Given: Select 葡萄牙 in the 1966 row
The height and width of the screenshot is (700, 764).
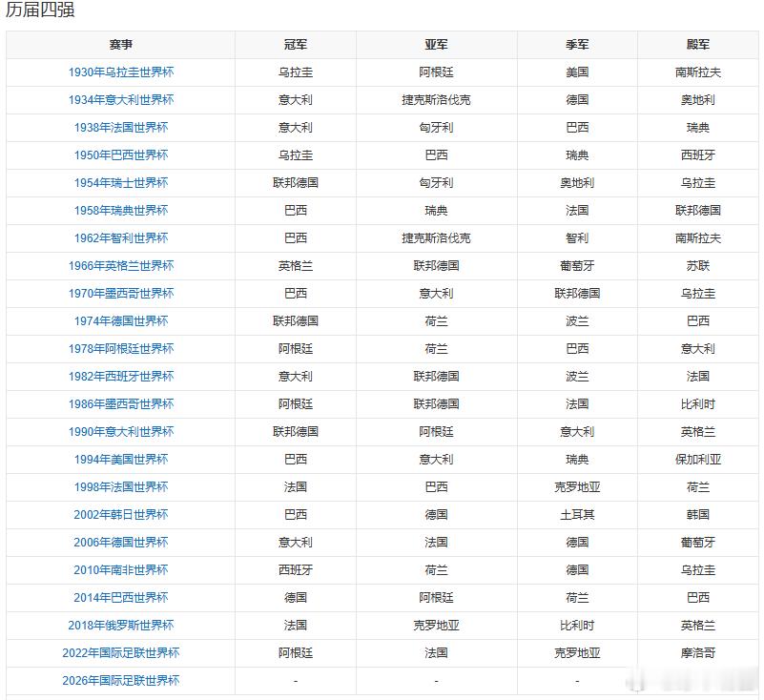Looking at the screenshot, I should pos(577,266).
